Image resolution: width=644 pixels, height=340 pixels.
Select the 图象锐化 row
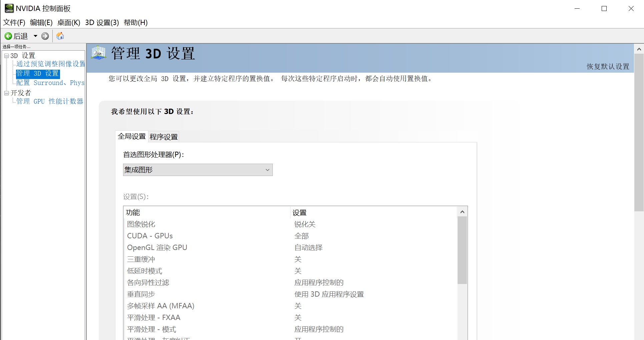(x=290, y=224)
